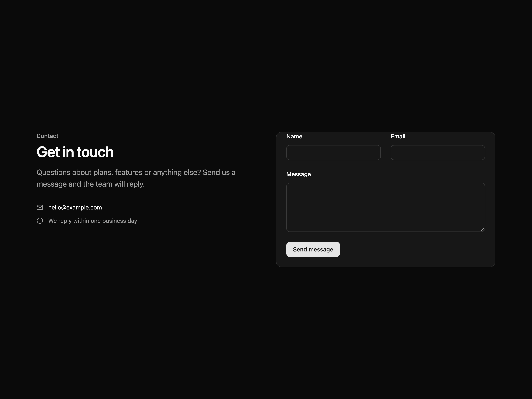Click the Email field label
Image resolution: width=532 pixels, height=399 pixels.
[x=398, y=136]
